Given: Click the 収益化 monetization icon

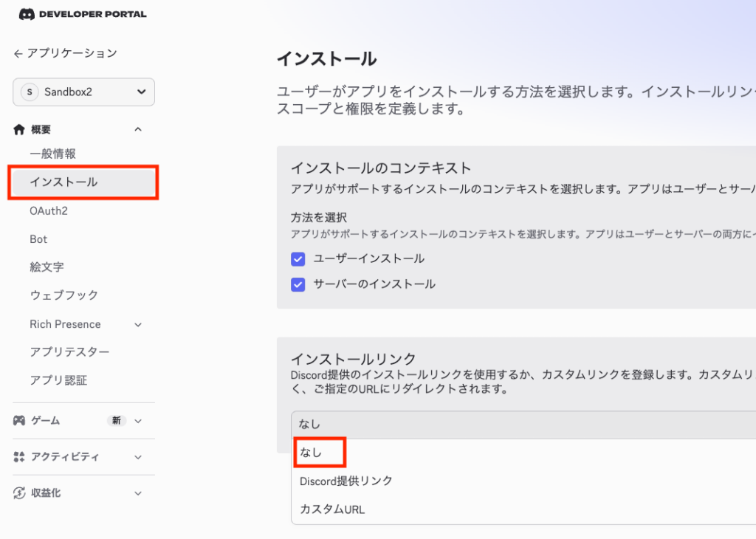Looking at the screenshot, I should coord(19,492).
